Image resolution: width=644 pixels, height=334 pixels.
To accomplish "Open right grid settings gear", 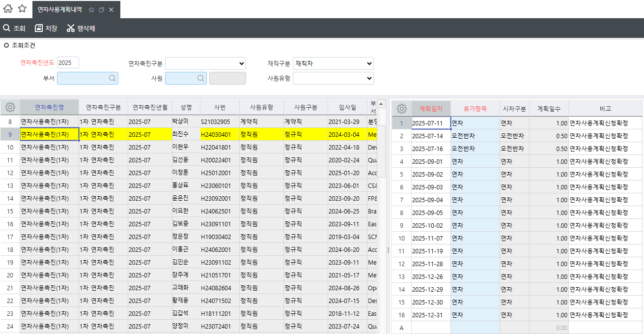I will pos(402,108).
